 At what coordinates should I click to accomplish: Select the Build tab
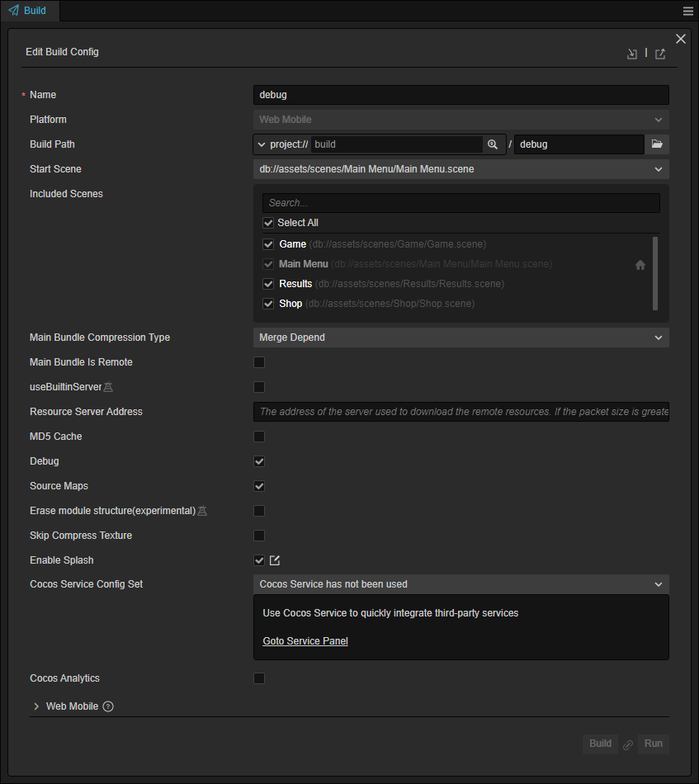30,11
